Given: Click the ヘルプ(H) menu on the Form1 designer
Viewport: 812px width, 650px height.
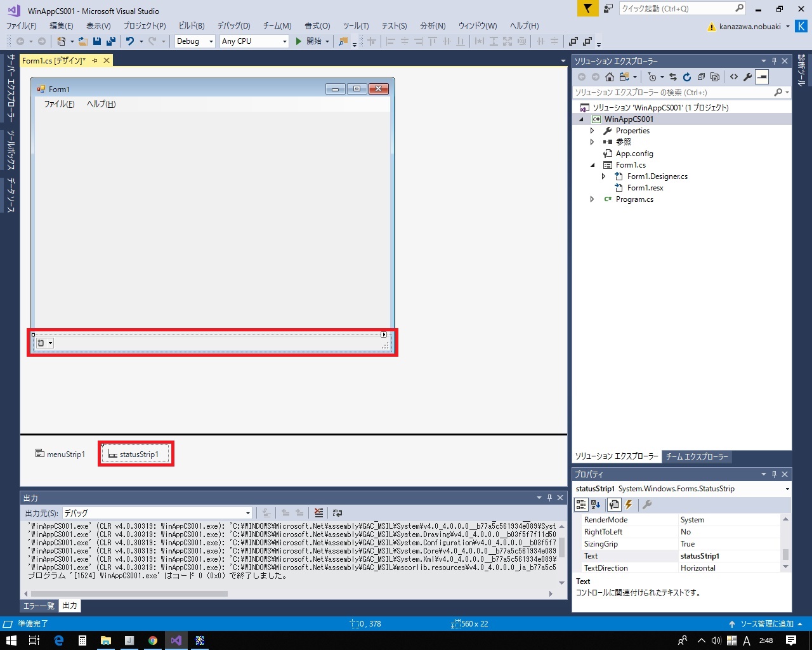Looking at the screenshot, I should click(x=101, y=104).
